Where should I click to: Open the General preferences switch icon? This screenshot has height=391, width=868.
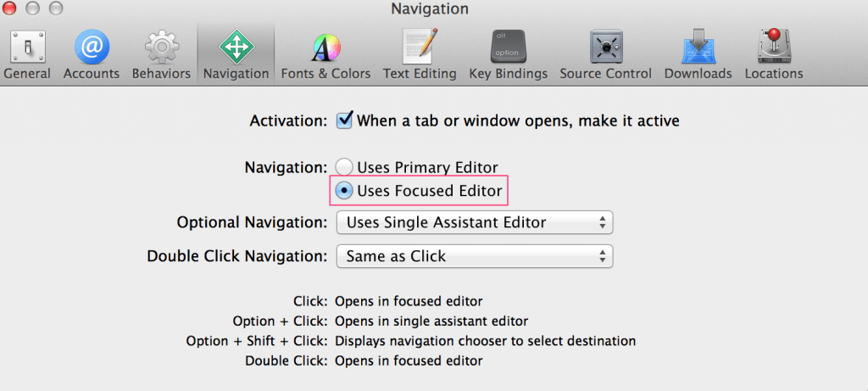(26, 47)
